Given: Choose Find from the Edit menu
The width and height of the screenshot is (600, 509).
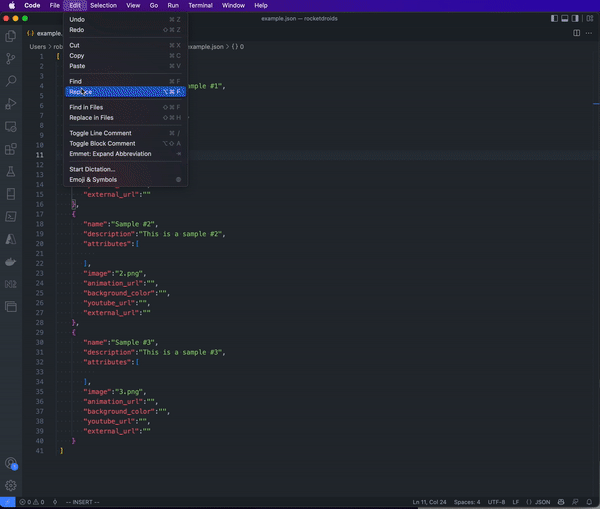Looking at the screenshot, I should point(125,81).
